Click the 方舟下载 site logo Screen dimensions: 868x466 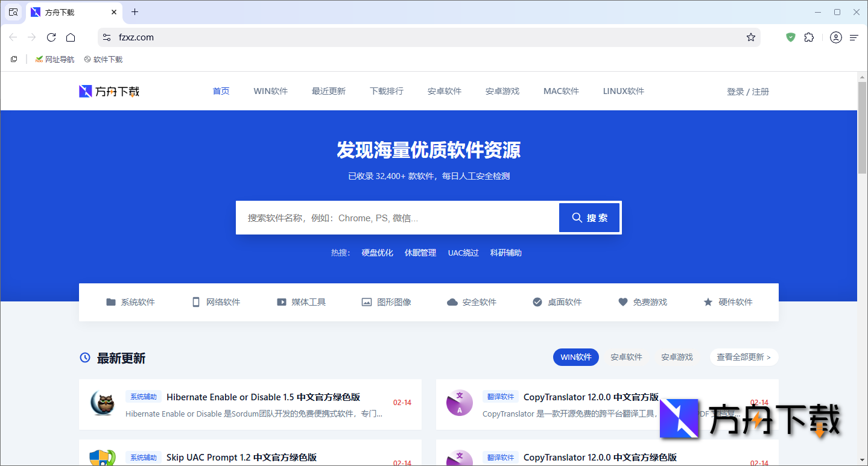click(x=109, y=90)
